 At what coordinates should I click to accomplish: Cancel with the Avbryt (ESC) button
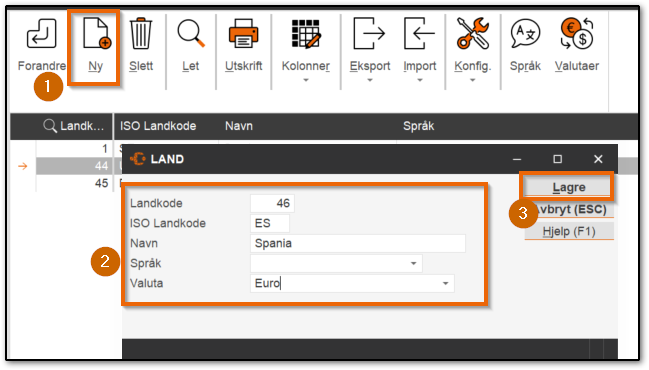pyautogui.click(x=569, y=209)
